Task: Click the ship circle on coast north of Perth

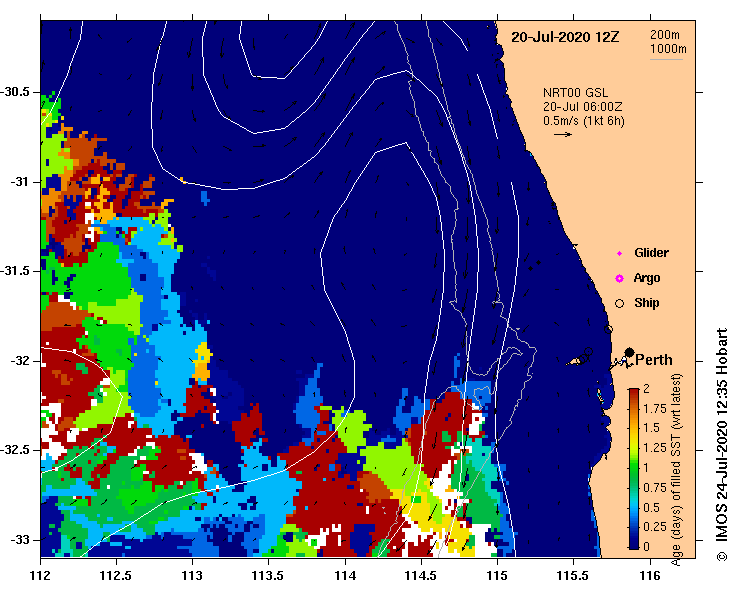Action: [x=608, y=329]
